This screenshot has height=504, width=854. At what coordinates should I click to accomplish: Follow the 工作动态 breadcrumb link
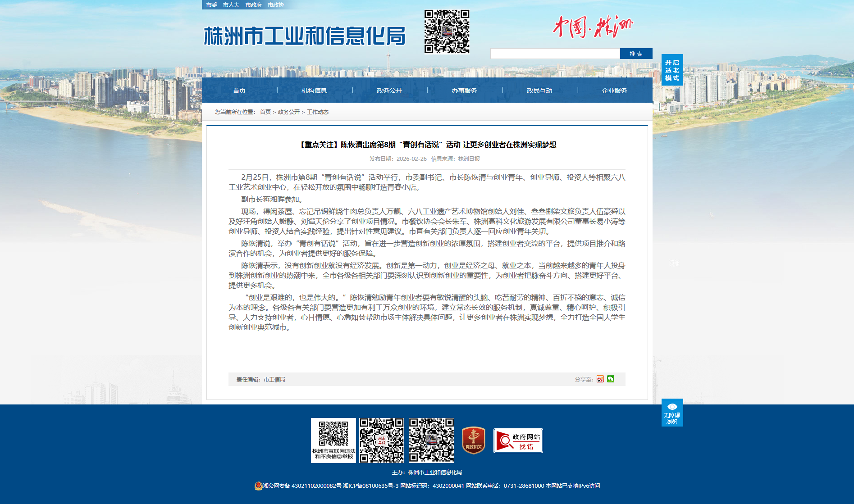coord(318,112)
